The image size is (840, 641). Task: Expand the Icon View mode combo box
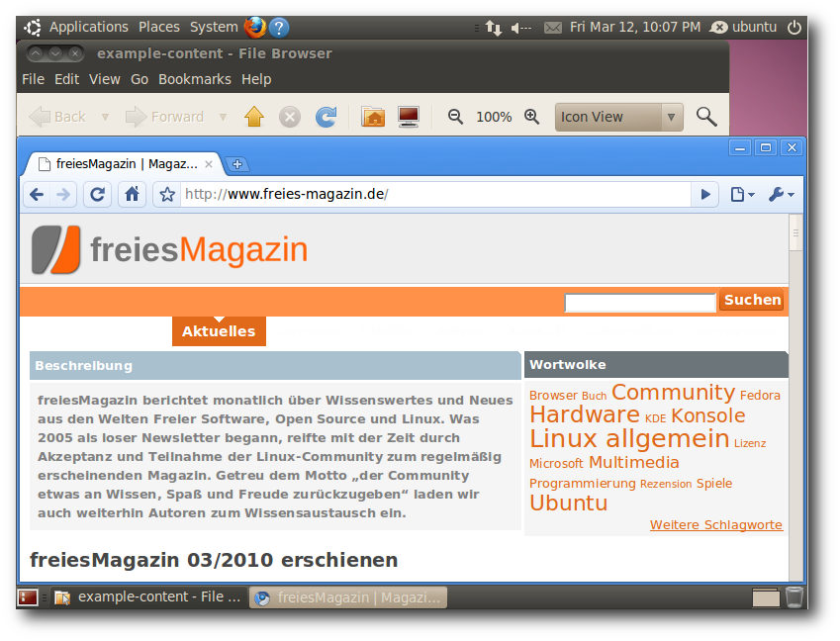coord(618,117)
